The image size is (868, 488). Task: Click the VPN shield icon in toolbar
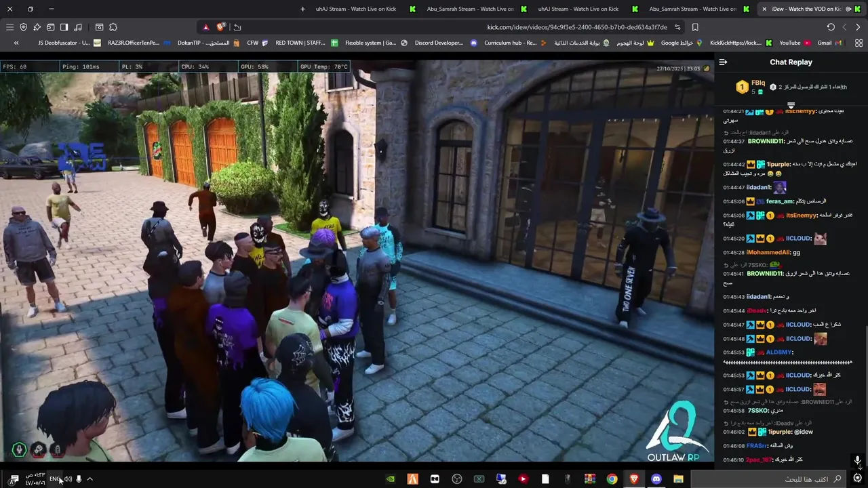click(23, 27)
